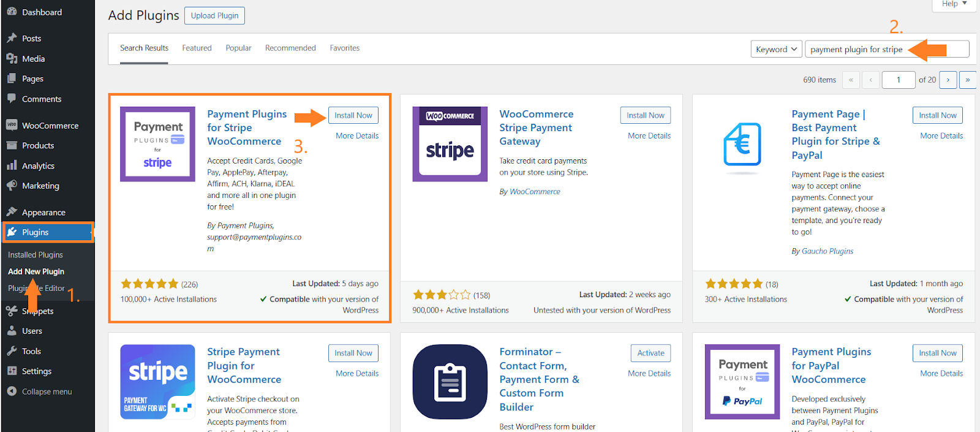Viewport: 980px width, 432px height.
Task: Click the Pages sidebar icon
Action: pyautogui.click(x=12, y=78)
